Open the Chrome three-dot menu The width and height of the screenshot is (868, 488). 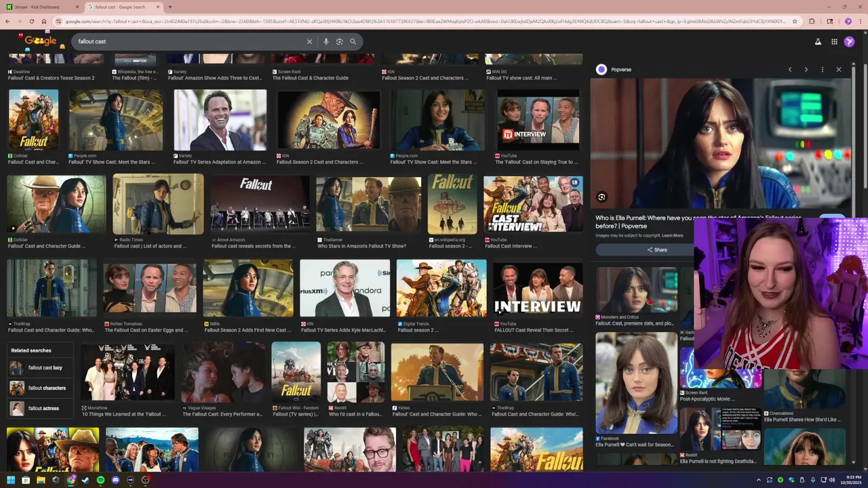860,21
